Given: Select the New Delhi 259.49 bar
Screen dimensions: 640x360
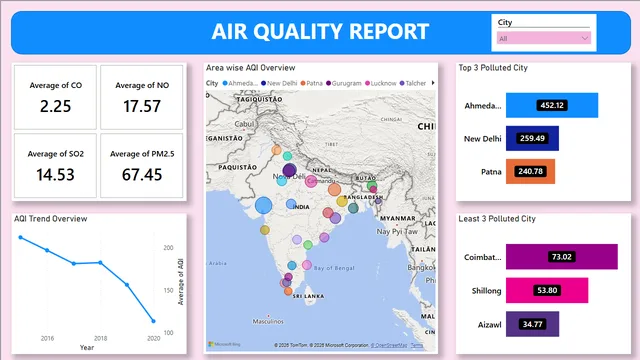Looking at the screenshot, I should click(x=532, y=138).
